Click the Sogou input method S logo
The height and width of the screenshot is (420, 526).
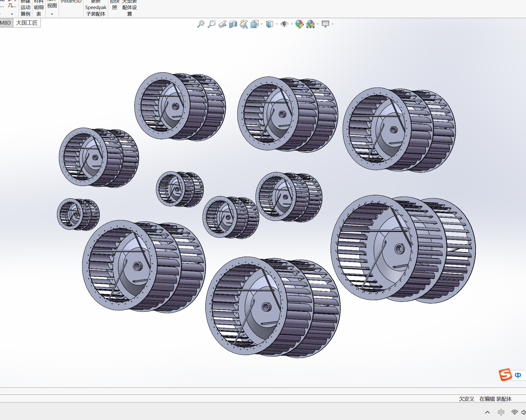(x=506, y=375)
